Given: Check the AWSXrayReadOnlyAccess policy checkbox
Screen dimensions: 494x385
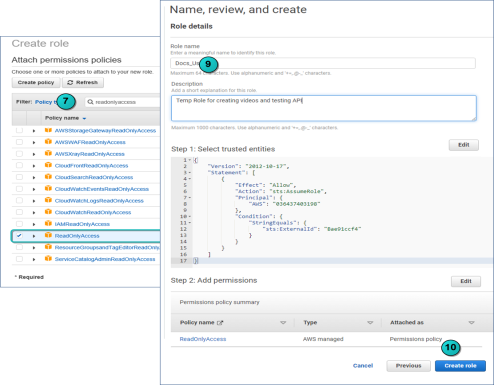Looking at the screenshot, I should point(19,154).
